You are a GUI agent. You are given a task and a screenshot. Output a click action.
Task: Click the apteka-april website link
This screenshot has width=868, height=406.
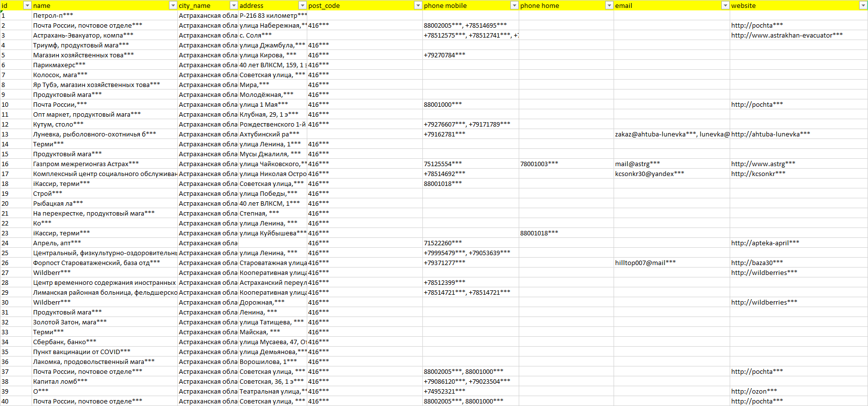coord(765,243)
